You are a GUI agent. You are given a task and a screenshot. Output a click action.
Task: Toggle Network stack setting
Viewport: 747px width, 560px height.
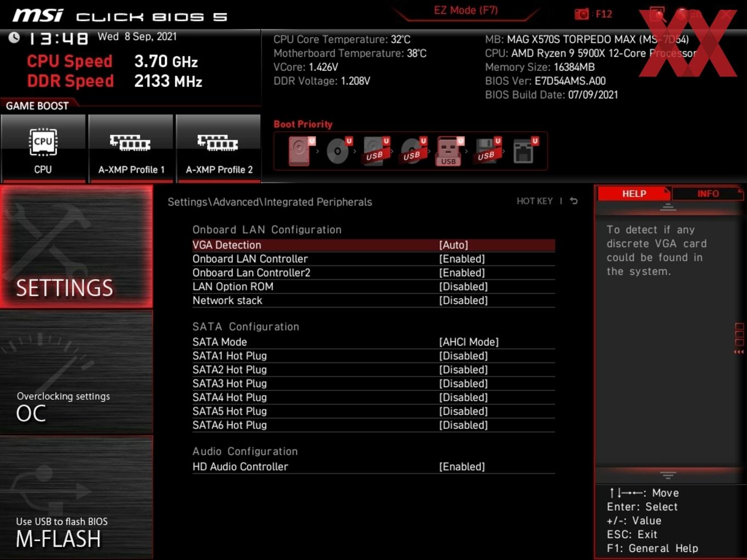(374, 300)
